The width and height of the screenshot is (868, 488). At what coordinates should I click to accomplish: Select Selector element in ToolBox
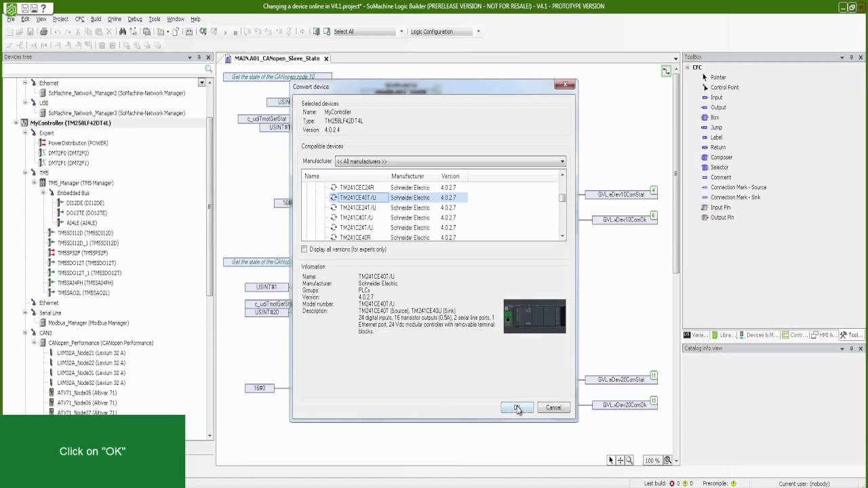pyautogui.click(x=719, y=167)
